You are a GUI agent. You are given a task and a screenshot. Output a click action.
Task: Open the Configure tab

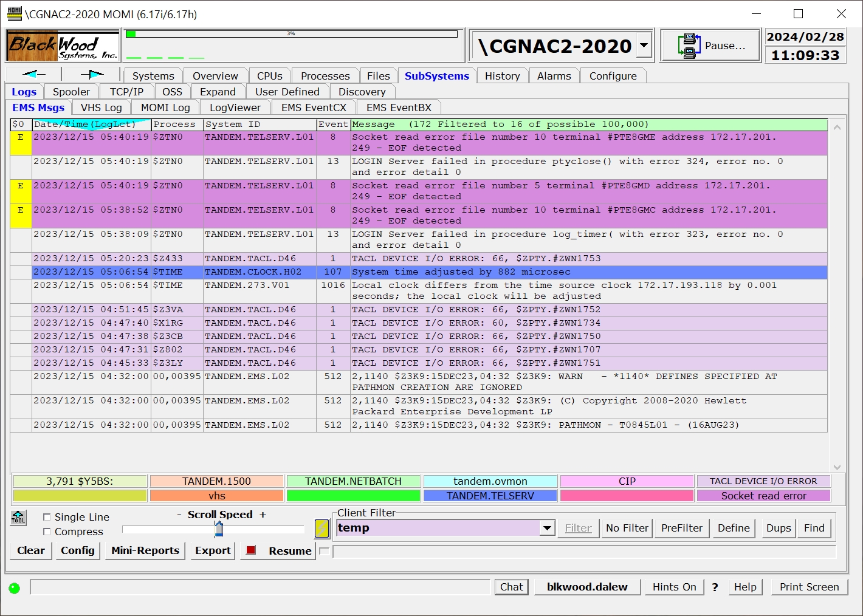pos(613,76)
